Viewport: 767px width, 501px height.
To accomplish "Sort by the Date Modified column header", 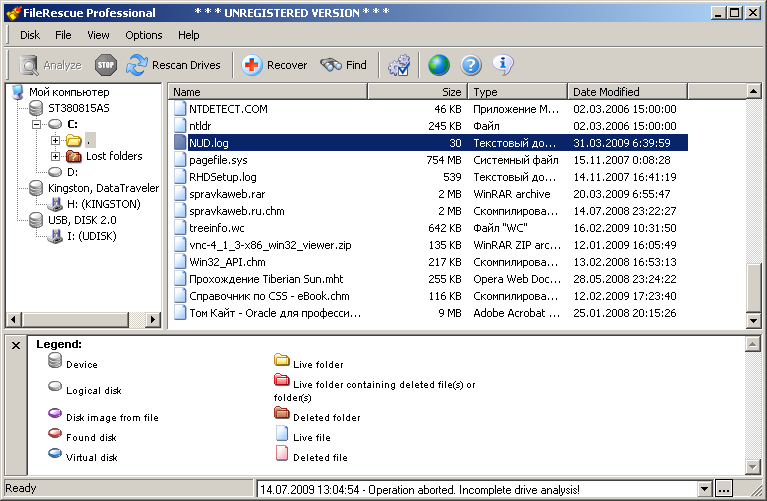I will [628, 91].
